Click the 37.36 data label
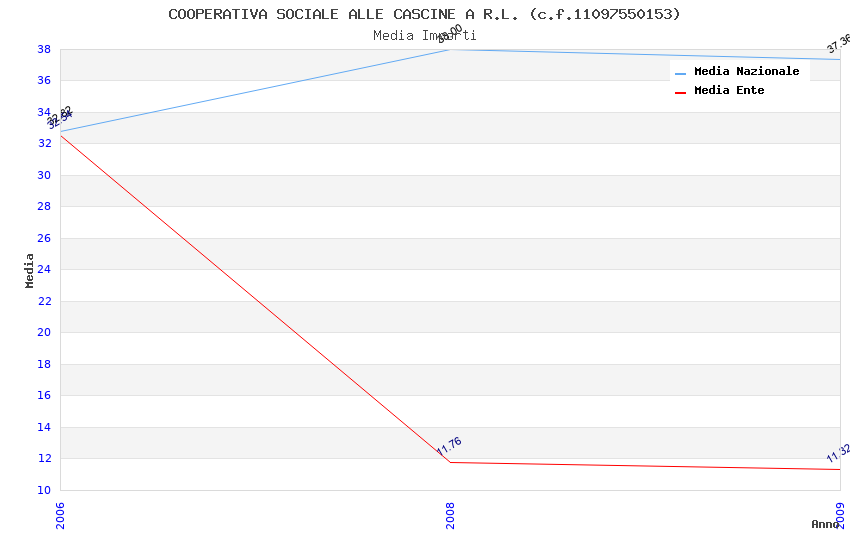 839,43
